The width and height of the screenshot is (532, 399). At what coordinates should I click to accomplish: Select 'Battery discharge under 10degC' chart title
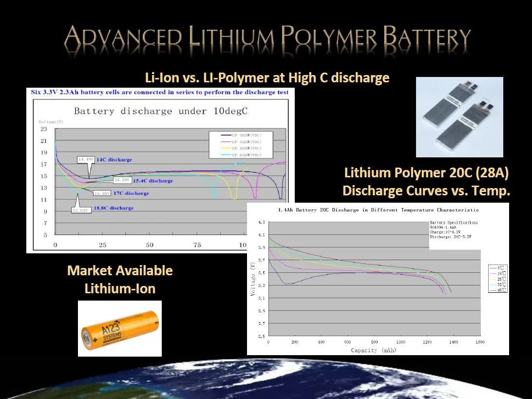161,111
